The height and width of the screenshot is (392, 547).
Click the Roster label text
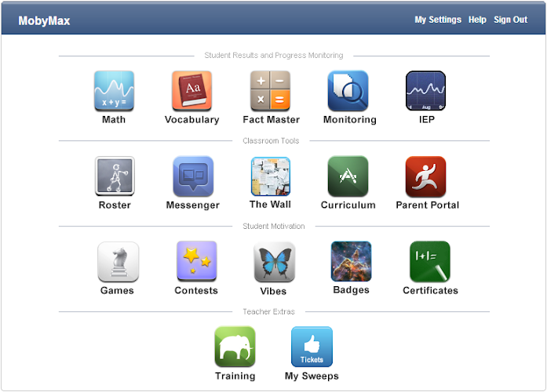pos(115,205)
